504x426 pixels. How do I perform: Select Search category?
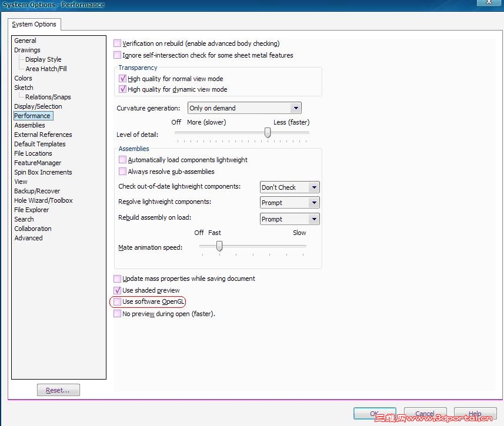24,219
